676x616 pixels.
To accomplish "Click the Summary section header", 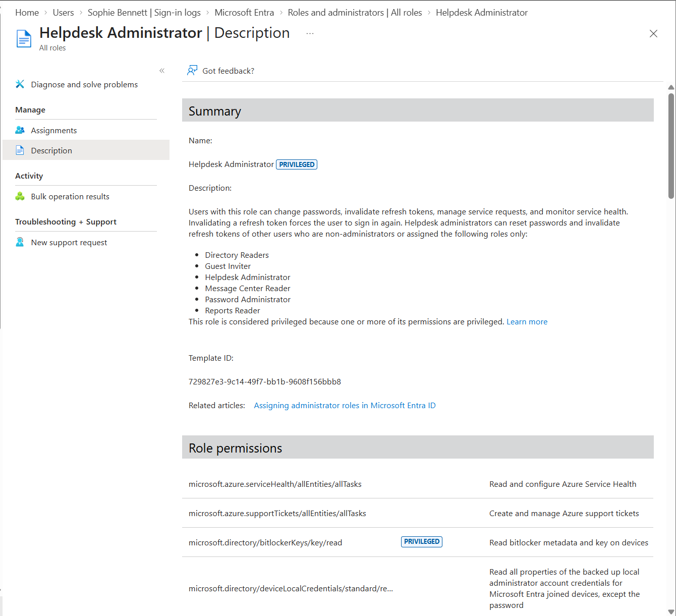I will pos(418,110).
